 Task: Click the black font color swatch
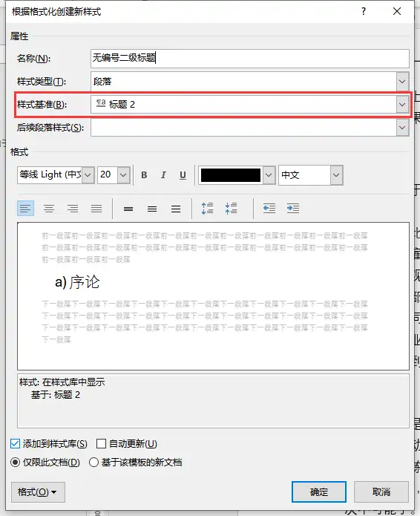[x=231, y=175]
